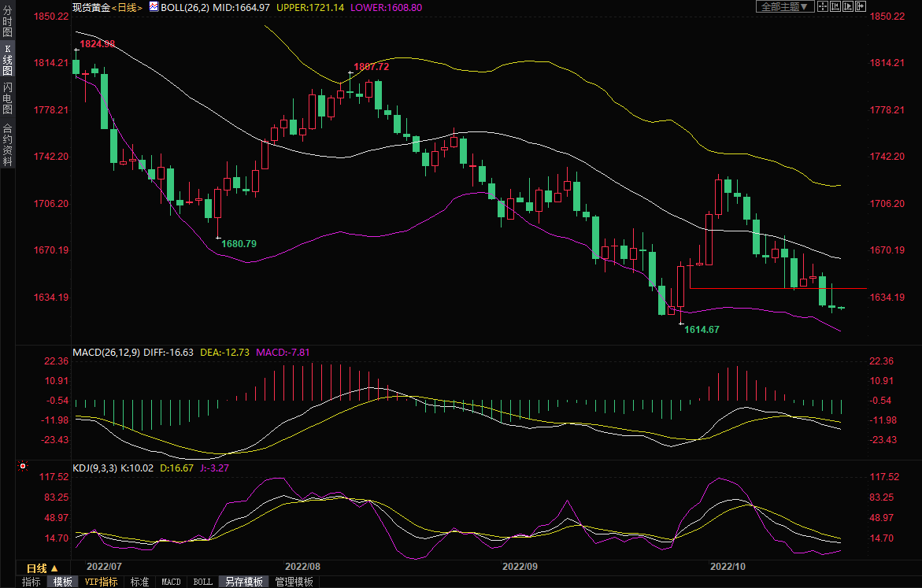Expand the 日线 period selector
The height and width of the screenshot is (588, 922).
[x=42, y=568]
